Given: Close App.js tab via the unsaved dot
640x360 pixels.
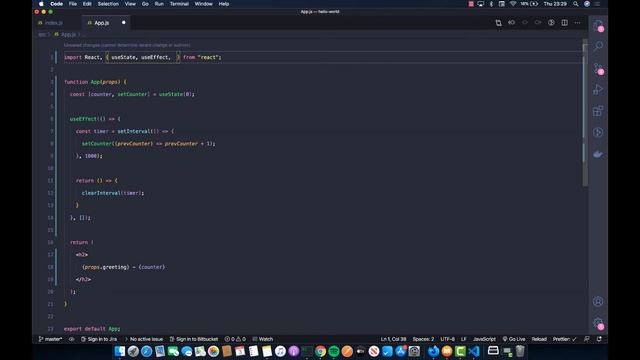Looking at the screenshot, I should click(x=124, y=22).
